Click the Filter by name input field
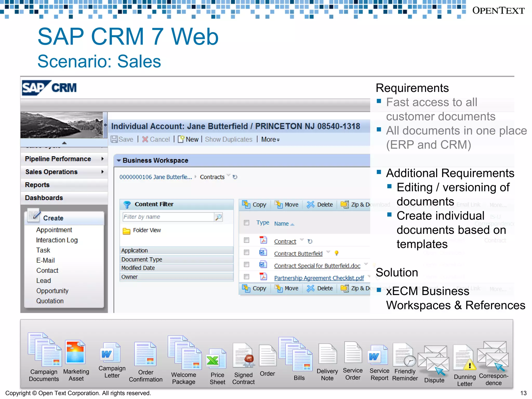This screenshot has width=532, height=399. (168, 217)
